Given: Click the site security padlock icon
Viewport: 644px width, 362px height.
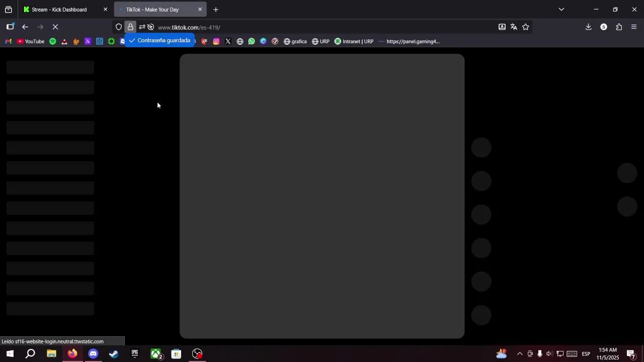Looking at the screenshot, I should (x=130, y=27).
